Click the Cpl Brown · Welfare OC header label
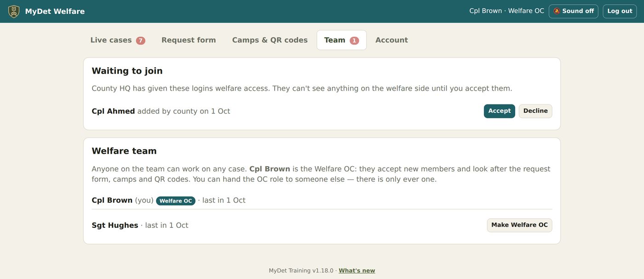The image size is (644, 279). 506,11
